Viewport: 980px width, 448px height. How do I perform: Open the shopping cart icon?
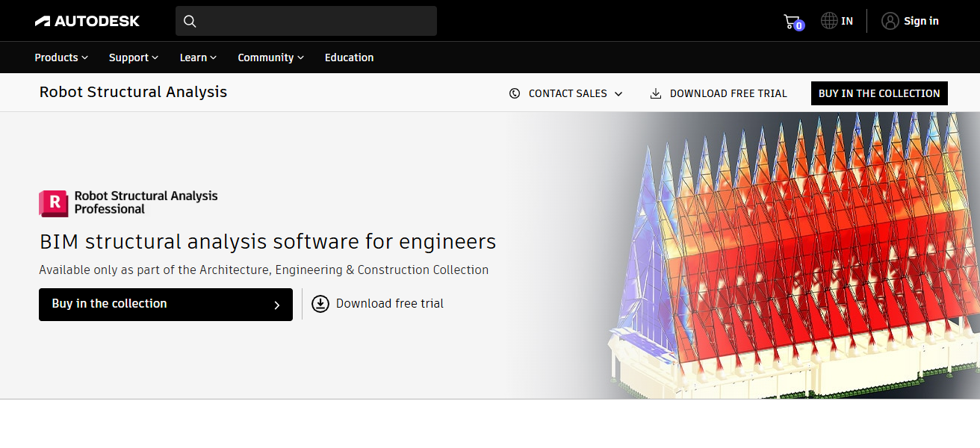pyautogui.click(x=791, y=21)
